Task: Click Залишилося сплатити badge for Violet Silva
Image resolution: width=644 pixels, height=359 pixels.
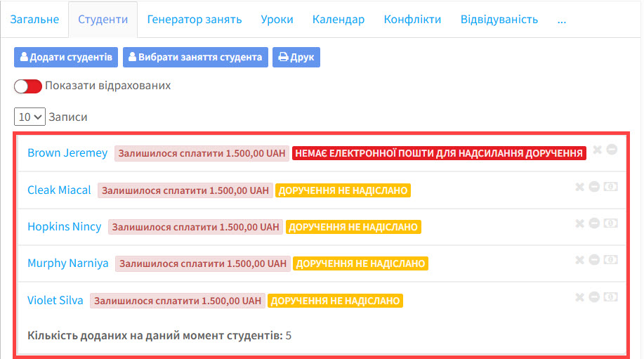Action: pyautogui.click(x=178, y=301)
